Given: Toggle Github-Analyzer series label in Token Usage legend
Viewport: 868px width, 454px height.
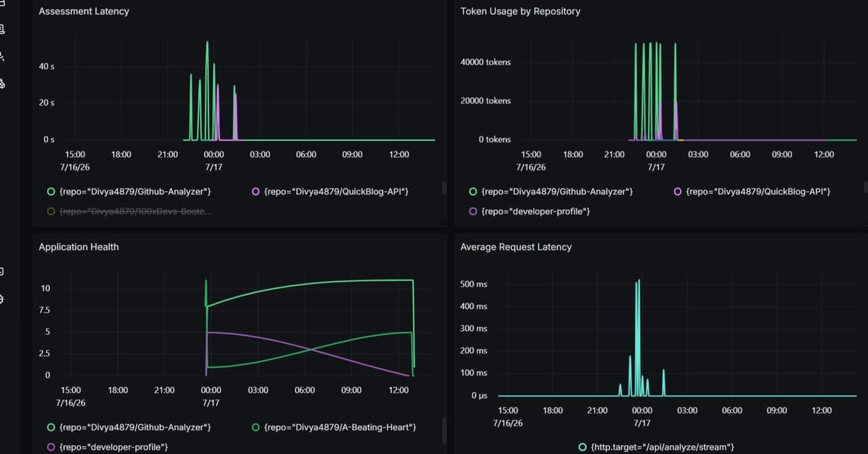Looking at the screenshot, I should 557,192.
